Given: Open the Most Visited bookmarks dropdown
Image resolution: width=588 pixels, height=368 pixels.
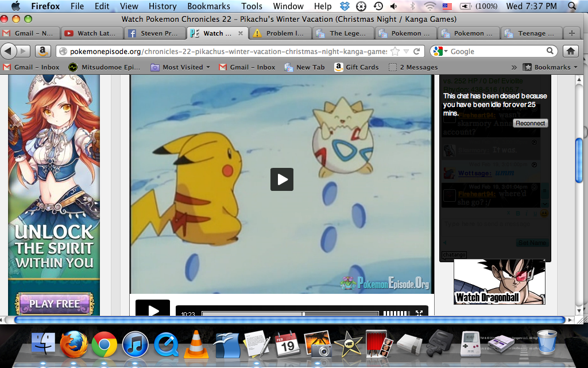Looking at the screenshot, I should 180,67.
